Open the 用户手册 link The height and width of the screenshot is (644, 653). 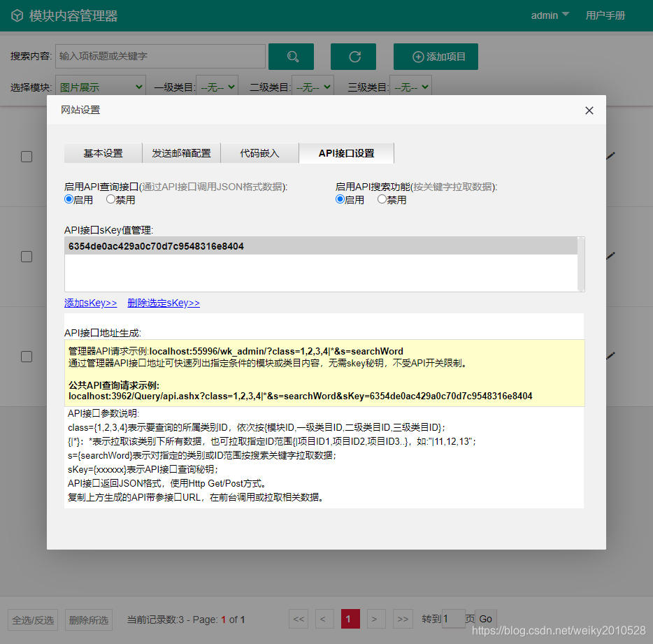point(605,15)
